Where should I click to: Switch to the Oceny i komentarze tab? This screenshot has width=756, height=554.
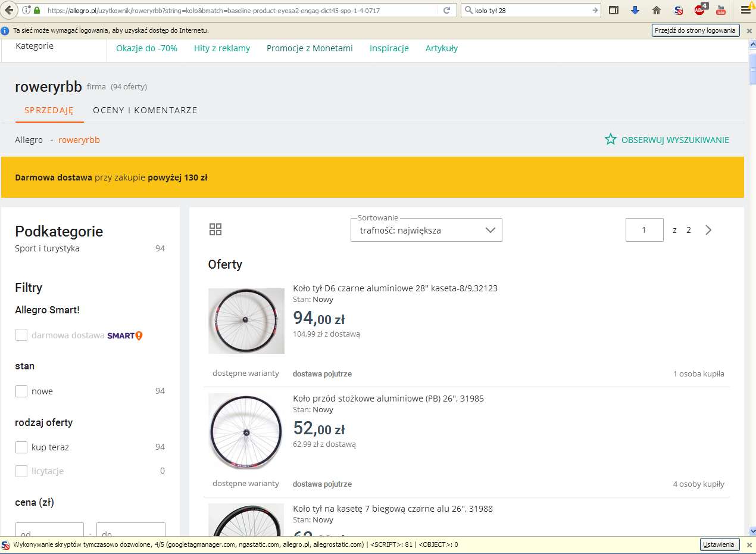click(x=145, y=110)
